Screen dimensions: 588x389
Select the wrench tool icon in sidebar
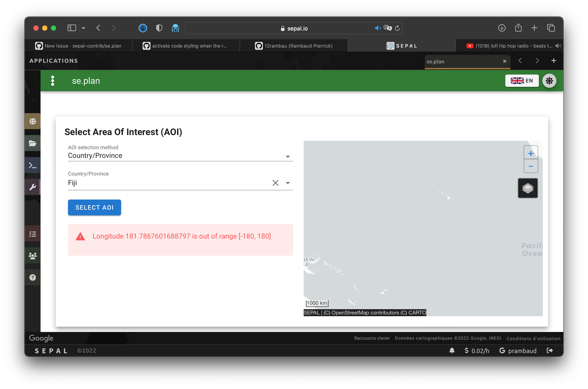click(x=32, y=187)
